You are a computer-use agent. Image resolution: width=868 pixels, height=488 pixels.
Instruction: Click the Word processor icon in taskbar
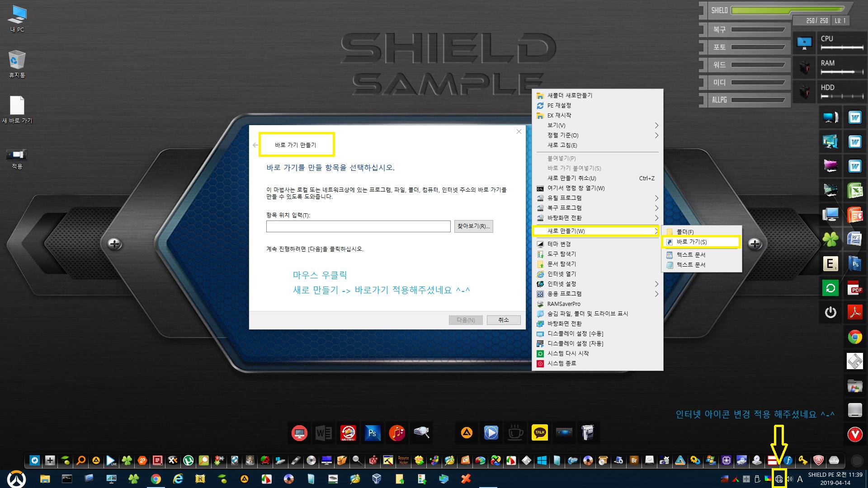pyautogui.click(x=324, y=432)
